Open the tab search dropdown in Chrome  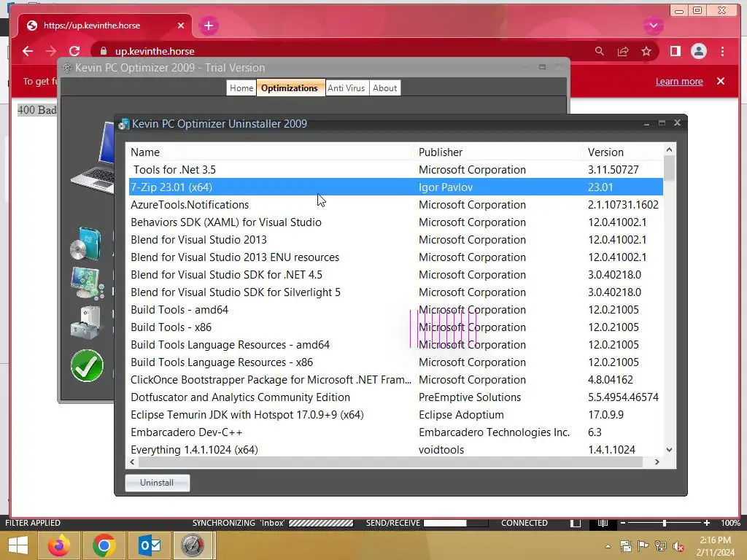[x=653, y=26]
